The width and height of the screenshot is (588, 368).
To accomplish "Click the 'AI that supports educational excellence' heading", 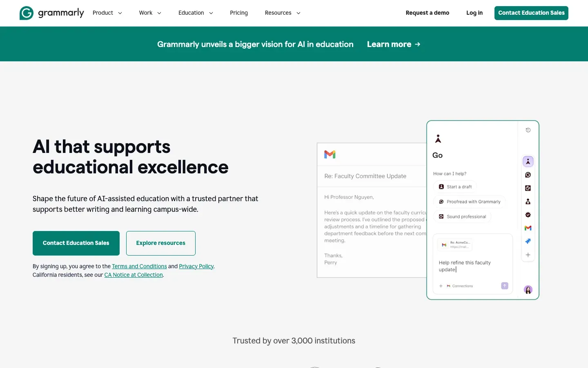I will click(x=131, y=157).
